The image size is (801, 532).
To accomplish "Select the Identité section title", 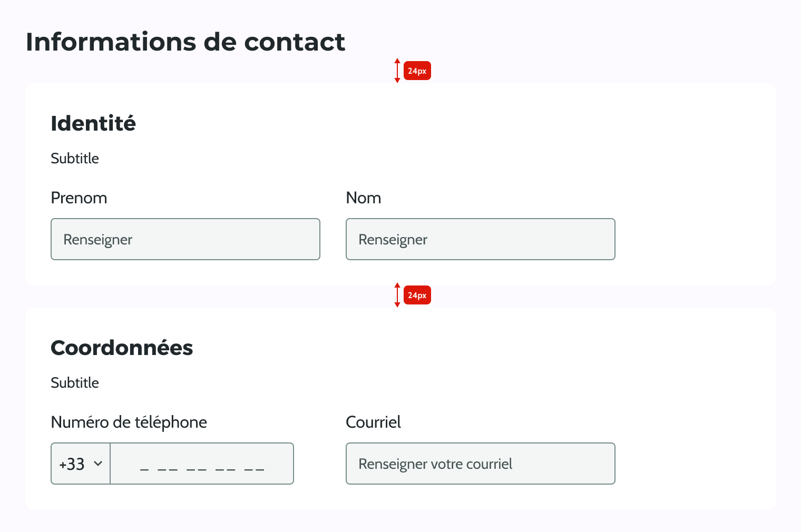I will pos(93,123).
